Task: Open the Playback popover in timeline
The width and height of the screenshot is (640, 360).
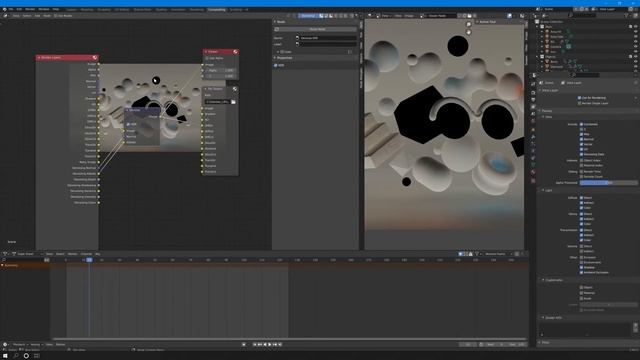Action: [x=19, y=344]
